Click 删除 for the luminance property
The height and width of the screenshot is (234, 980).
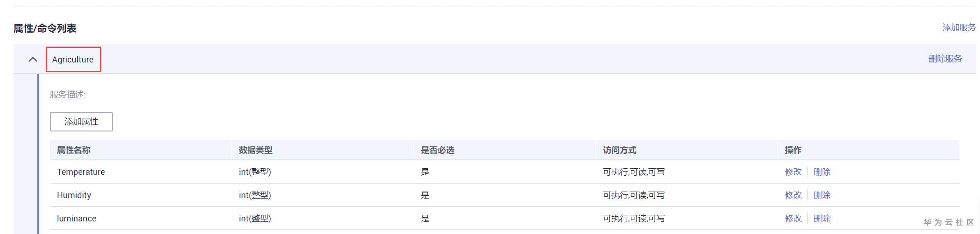[822, 219]
